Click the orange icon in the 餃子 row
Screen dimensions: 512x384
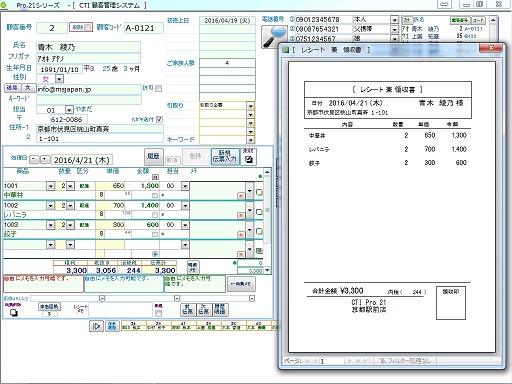pyautogui.click(x=241, y=235)
